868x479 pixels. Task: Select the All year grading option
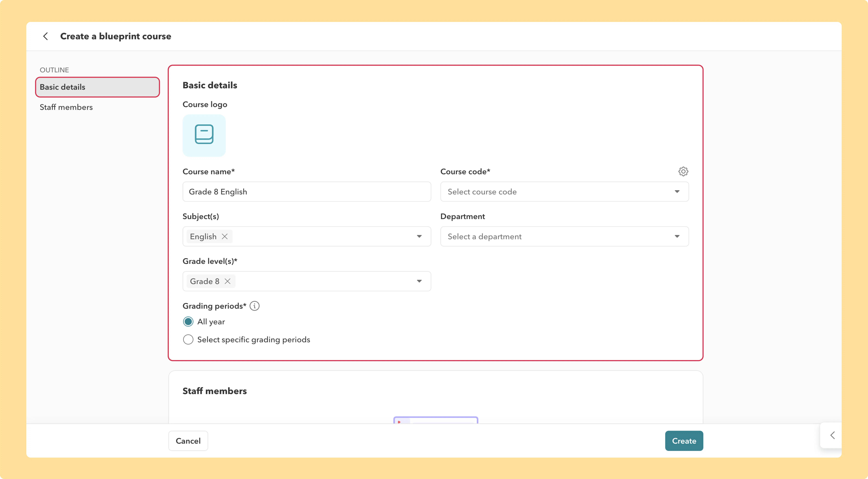188,322
